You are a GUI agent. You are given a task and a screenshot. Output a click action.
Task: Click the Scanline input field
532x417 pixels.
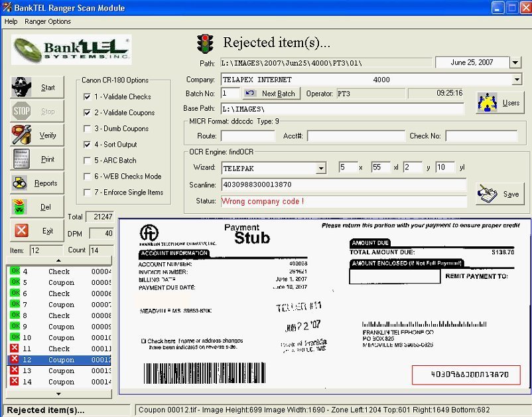[344, 185]
